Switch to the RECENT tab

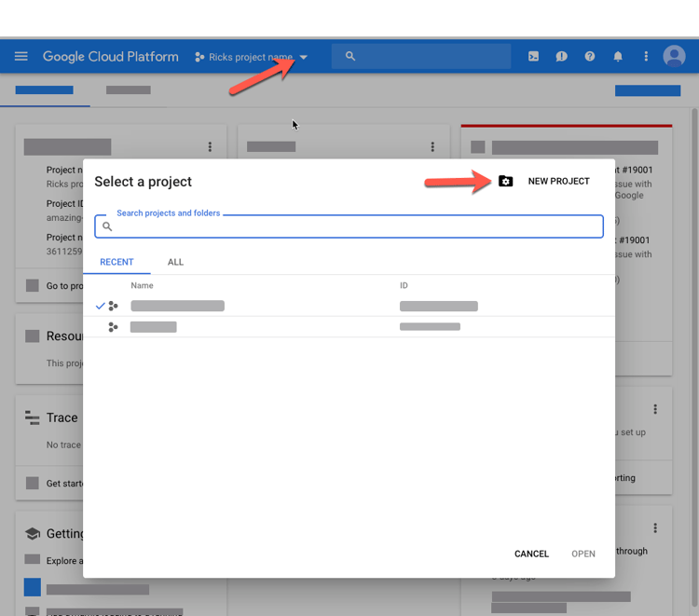(116, 262)
